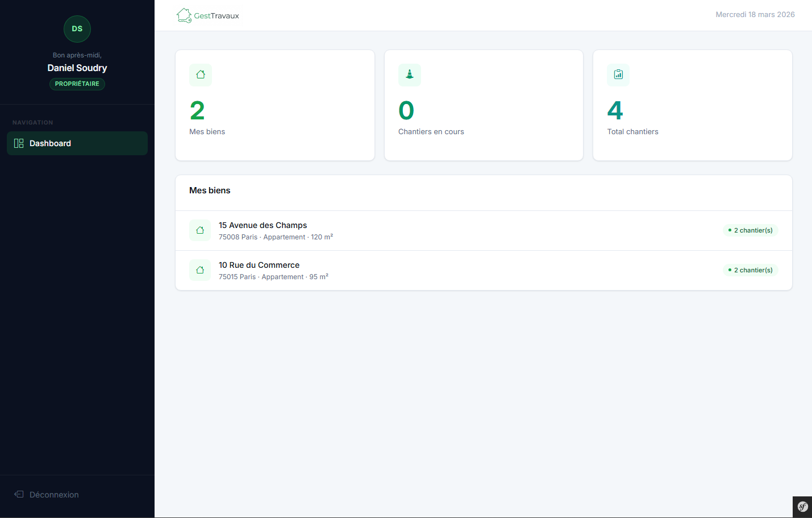This screenshot has height=518, width=812.
Task: Click the Mes biens section heading
Action: (210, 190)
